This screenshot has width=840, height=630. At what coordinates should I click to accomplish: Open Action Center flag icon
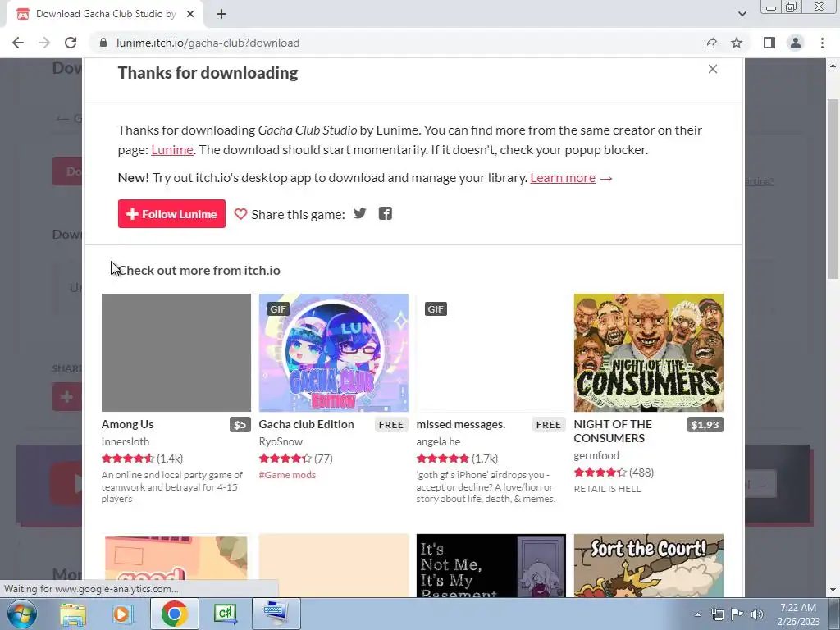(x=737, y=614)
